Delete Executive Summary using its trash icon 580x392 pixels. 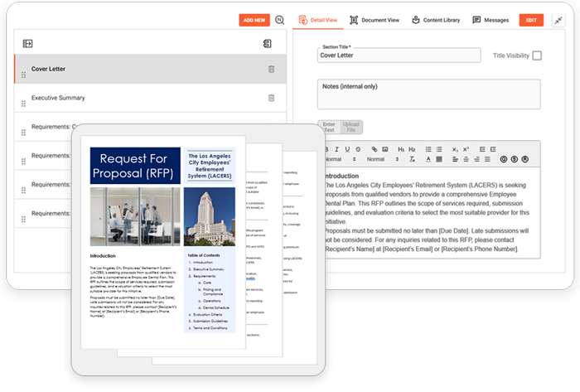pos(271,98)
